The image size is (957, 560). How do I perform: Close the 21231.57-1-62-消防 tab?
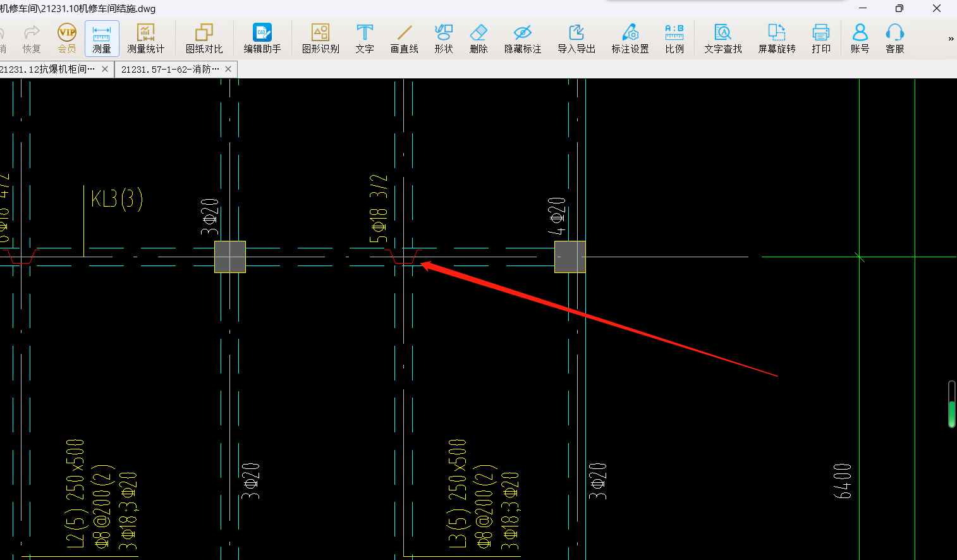(x=228, y=69)
